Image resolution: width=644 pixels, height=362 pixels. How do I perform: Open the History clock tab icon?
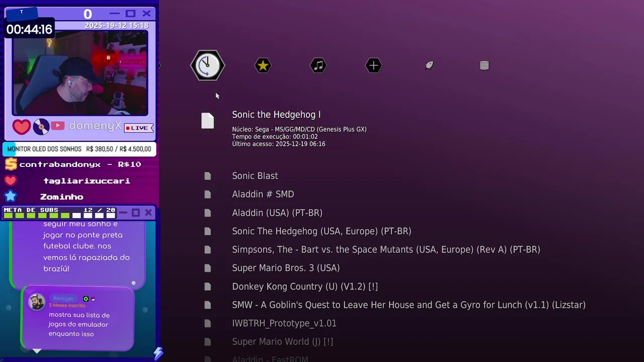tap(207, 65)
